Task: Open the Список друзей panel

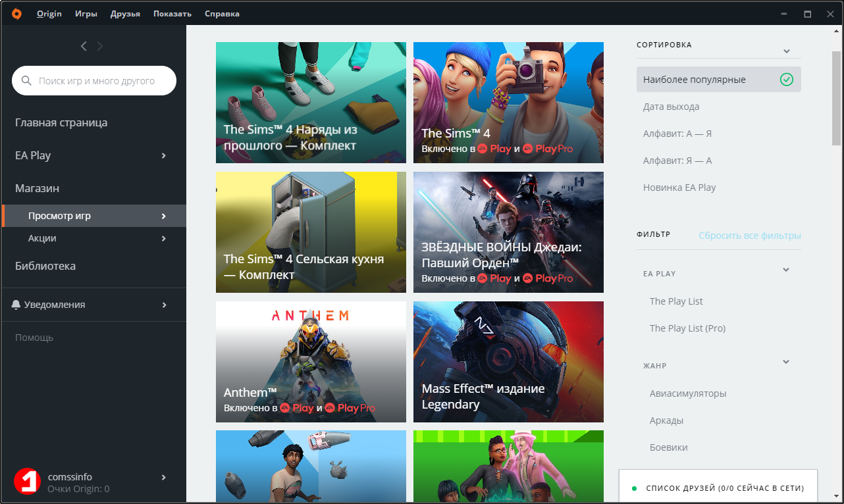Action: coord(718,487)
